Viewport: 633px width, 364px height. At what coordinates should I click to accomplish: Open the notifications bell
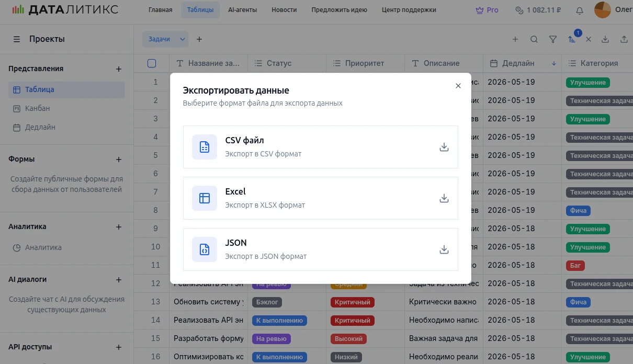point(579,10)
